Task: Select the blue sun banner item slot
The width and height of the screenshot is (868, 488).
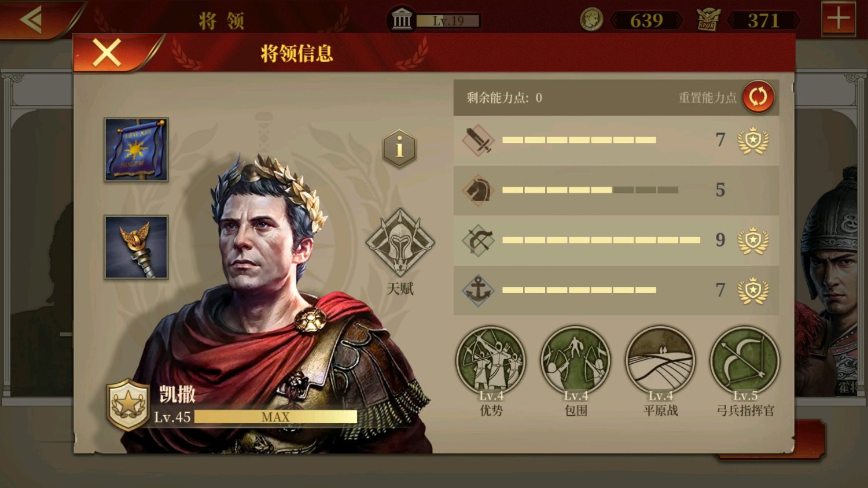Action: [x=136, y=150]
